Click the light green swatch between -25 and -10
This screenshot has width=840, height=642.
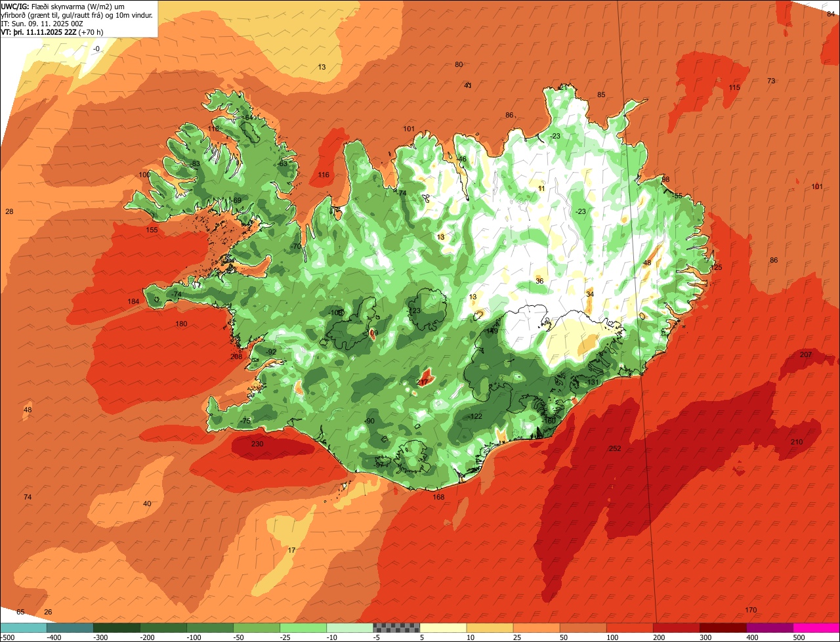pyautogui.click(x=303, y=627)
